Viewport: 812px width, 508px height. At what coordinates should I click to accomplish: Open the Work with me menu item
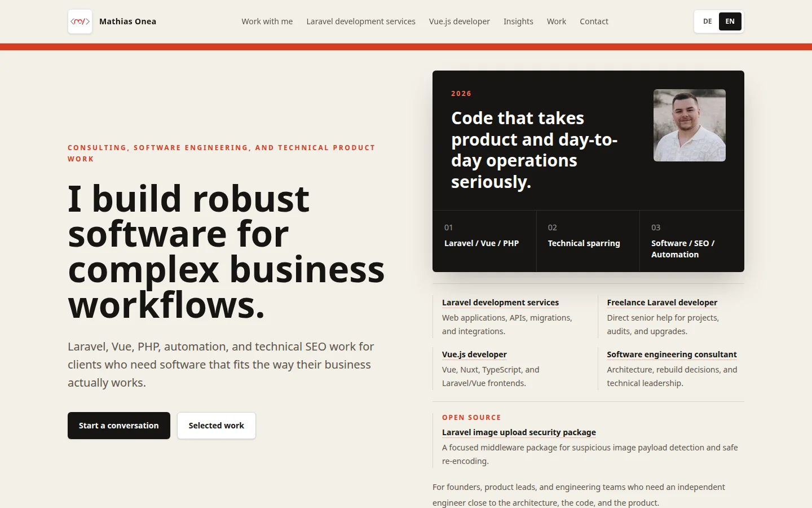267,21
